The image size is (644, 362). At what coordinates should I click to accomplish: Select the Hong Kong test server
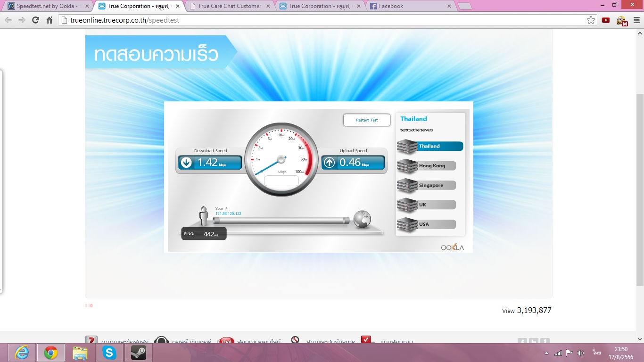click(x=427, y=166)
